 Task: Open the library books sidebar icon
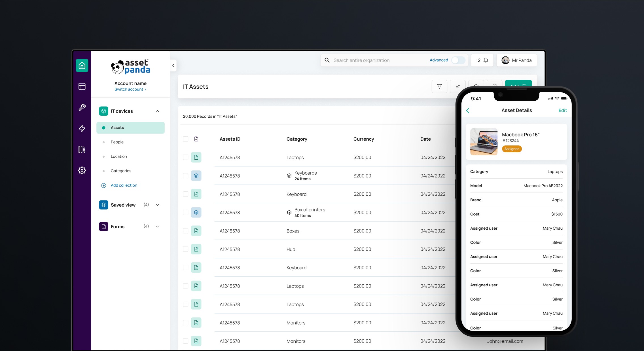[x=82, y=149]
